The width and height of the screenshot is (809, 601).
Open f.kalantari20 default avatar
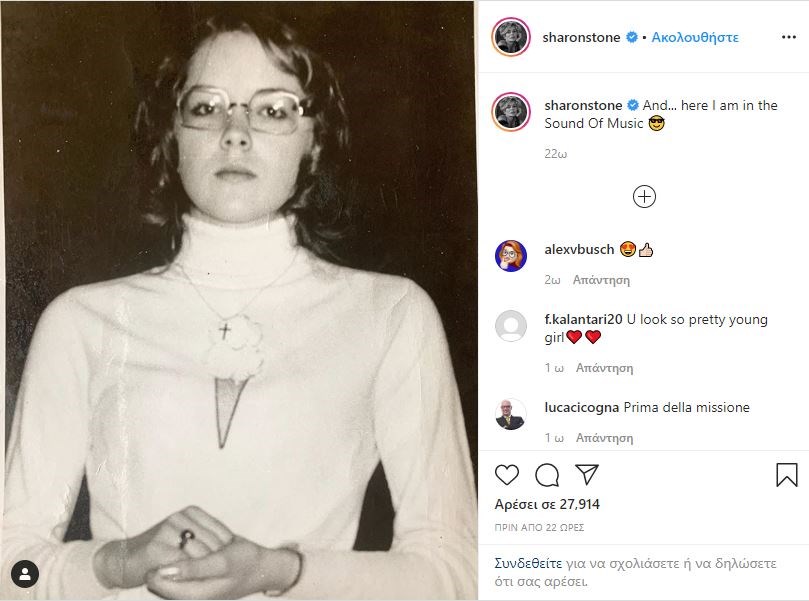pos(511,326)
